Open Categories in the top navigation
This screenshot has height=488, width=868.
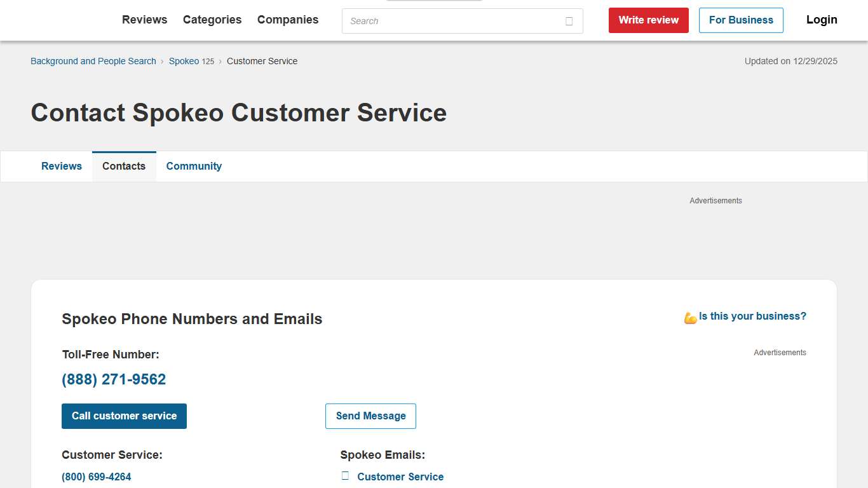click(212, 20)
